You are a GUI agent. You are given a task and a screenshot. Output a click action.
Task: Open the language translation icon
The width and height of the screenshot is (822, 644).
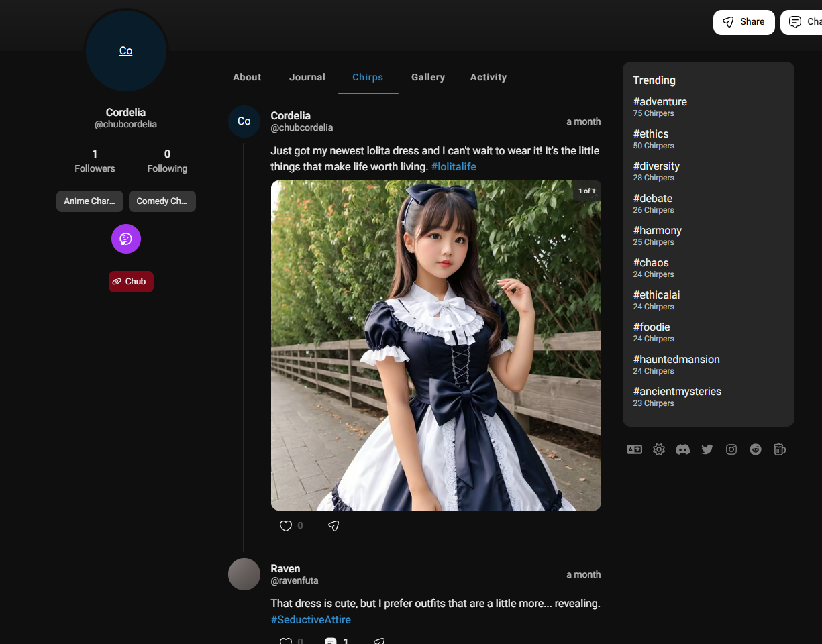coord(634,449)
